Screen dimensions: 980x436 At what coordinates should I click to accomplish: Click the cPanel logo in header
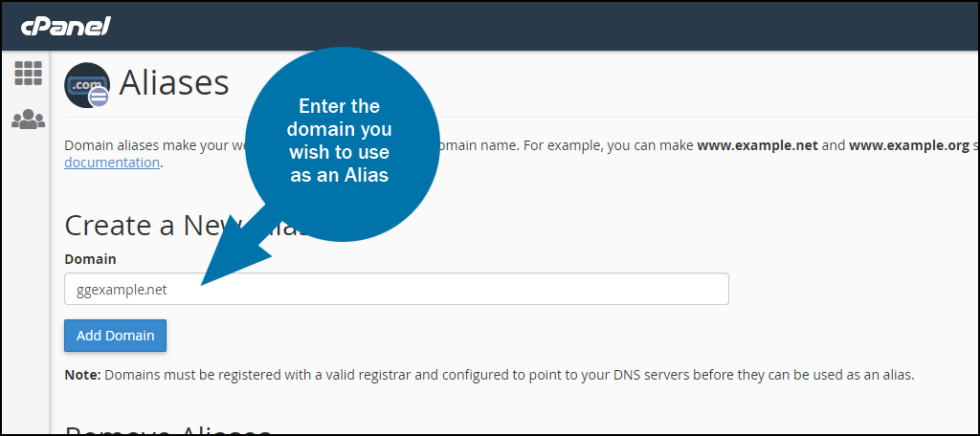pyautogui.click(x=66, y=27)
